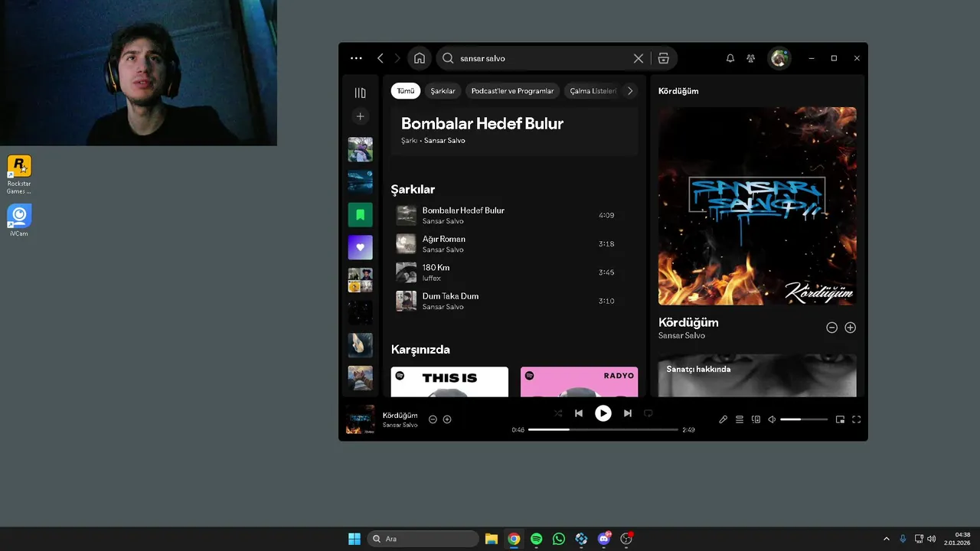Open the miniplayer icon
The image size is (980, 551).
(x=840, y=419)
